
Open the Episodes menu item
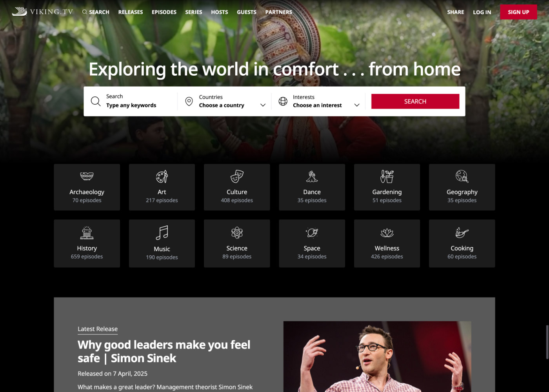pyautogui.click(x=164, y=12)
